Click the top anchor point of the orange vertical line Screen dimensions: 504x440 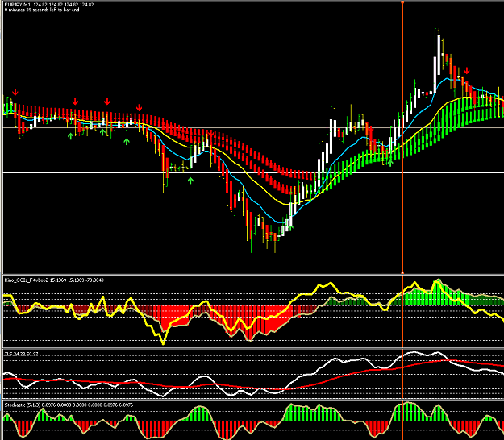coord(402,2)
